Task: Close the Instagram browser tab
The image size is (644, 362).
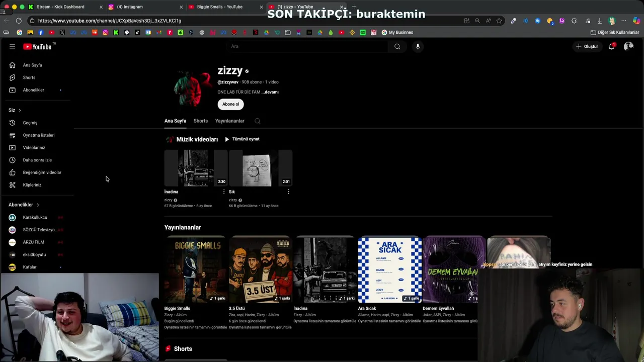Action: (181, 7)
